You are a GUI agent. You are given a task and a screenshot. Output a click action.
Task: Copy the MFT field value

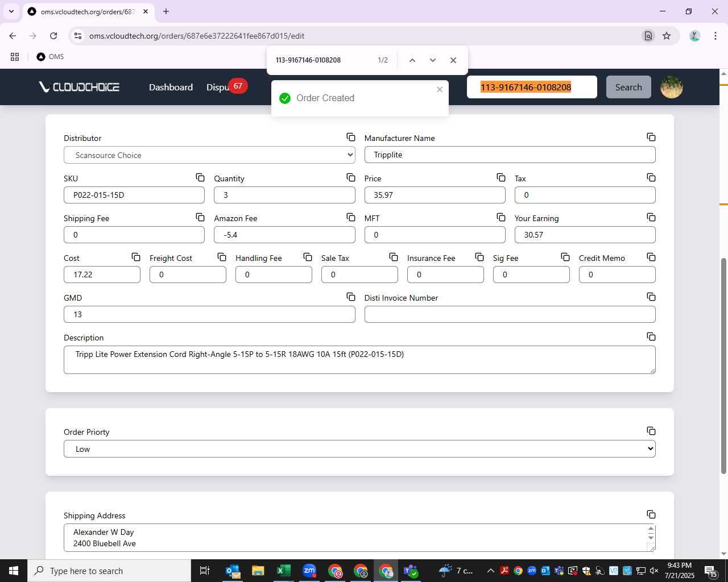[x=501, y=217]
